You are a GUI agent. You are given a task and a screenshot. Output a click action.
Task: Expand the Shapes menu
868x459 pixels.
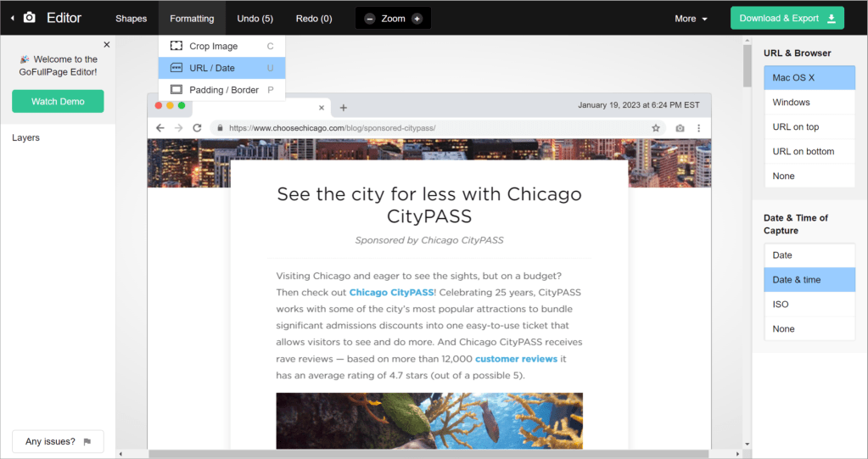[131, 19]
